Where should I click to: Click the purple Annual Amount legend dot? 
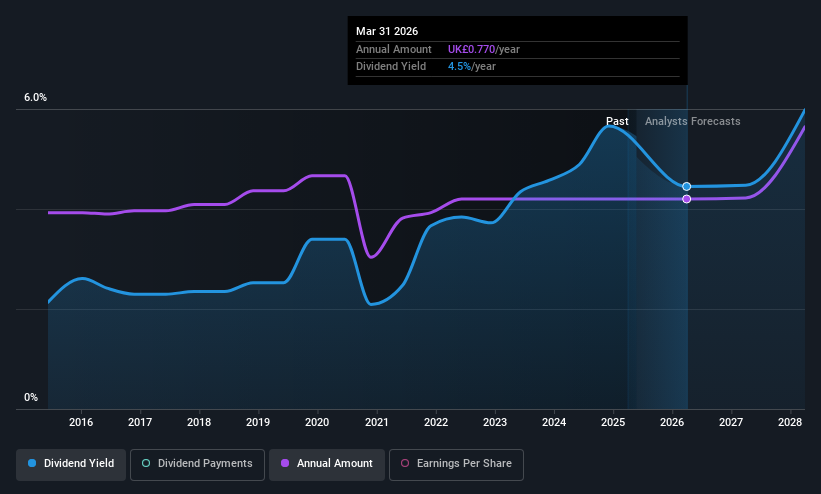pos(285,463)
